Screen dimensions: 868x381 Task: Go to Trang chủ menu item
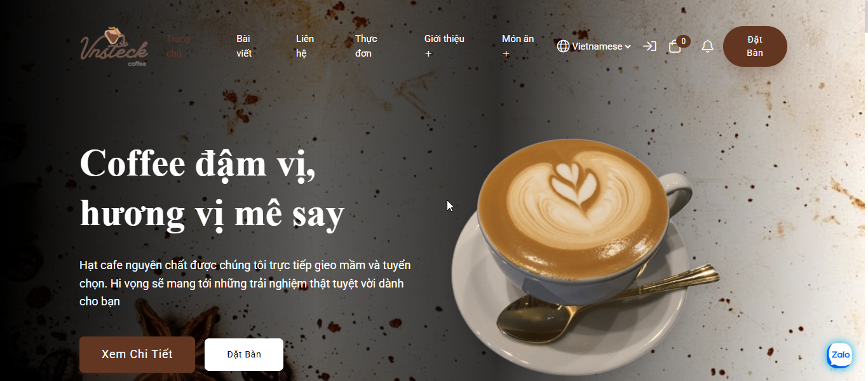coord(179,46)
